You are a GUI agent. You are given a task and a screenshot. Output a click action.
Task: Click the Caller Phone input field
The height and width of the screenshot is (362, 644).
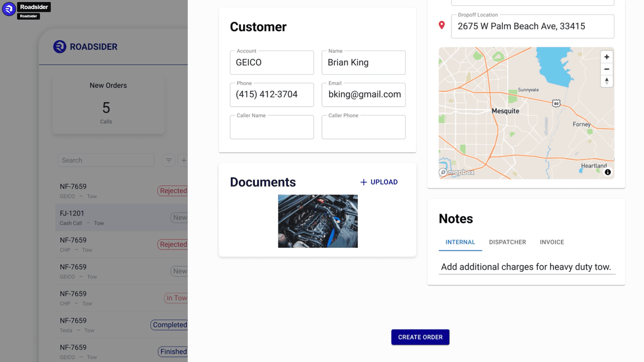pyautogui.click(x=363, y=128)
